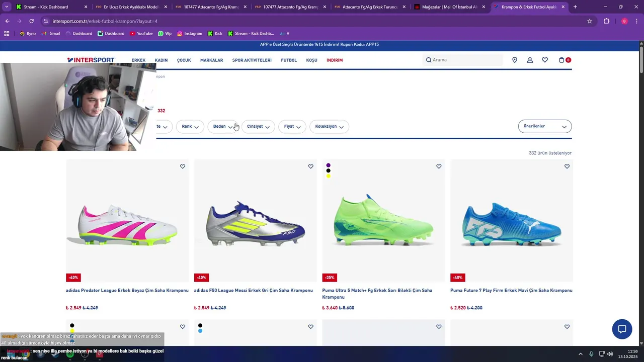The width and height of the screenshot is (644, 362).
Task: Go back in browser
Action: 7,21
